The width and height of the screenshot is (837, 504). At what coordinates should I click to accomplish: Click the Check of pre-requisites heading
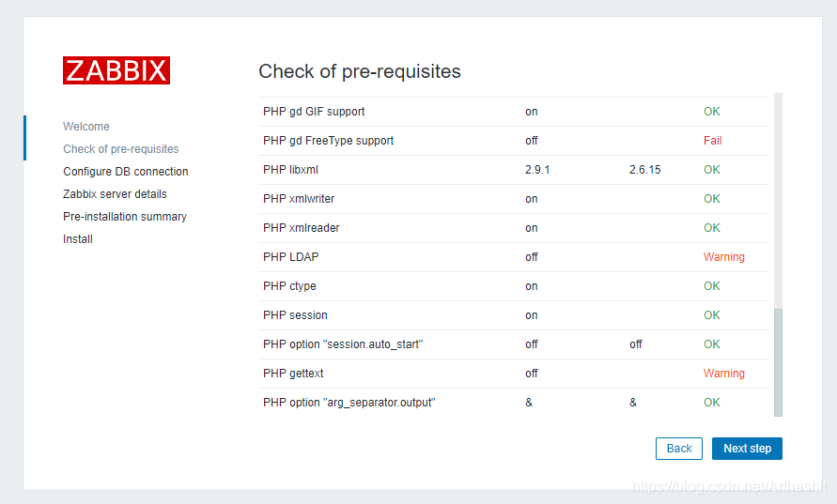pos(360,71)
